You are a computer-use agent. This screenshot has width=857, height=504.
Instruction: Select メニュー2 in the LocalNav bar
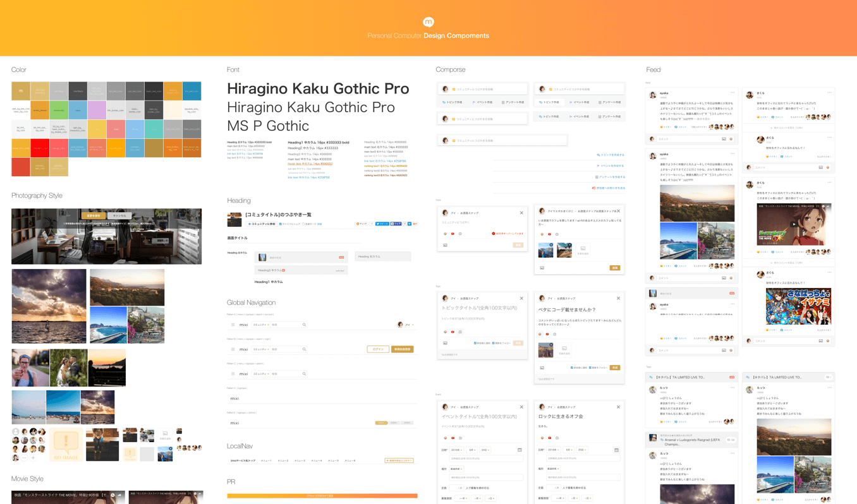[x=283, y=460]
